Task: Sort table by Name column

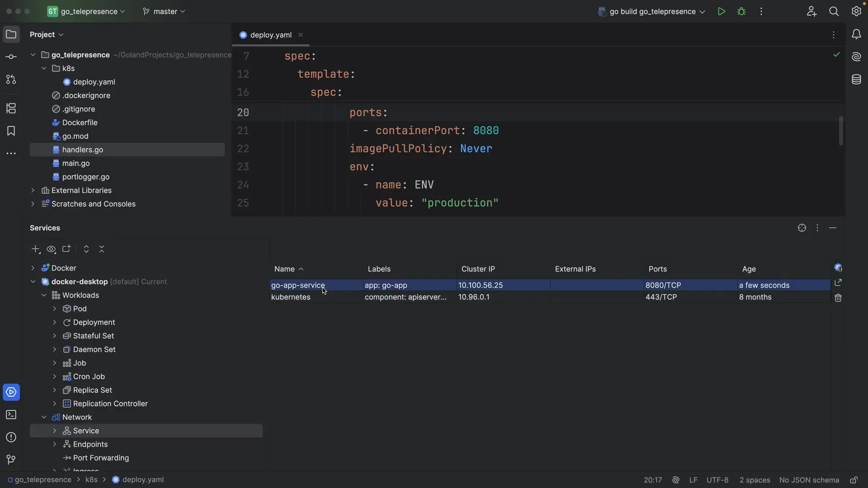Action: (x=316, y=269)
